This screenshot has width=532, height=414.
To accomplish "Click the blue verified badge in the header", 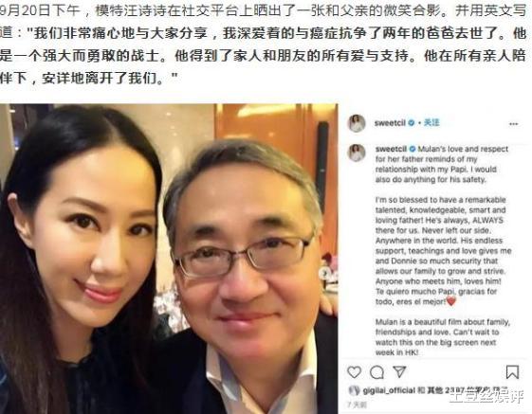I will [412, 123].
